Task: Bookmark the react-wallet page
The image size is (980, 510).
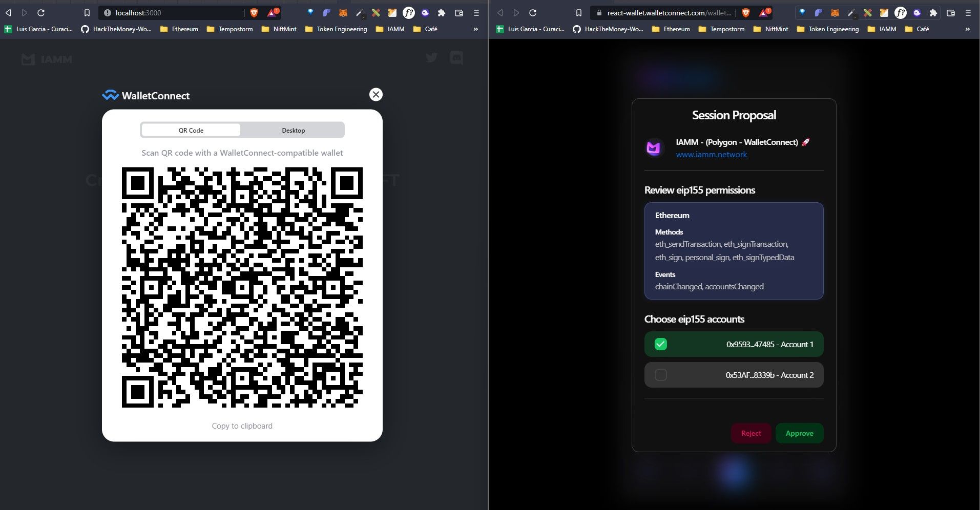Action: click(x=579, y=13)
